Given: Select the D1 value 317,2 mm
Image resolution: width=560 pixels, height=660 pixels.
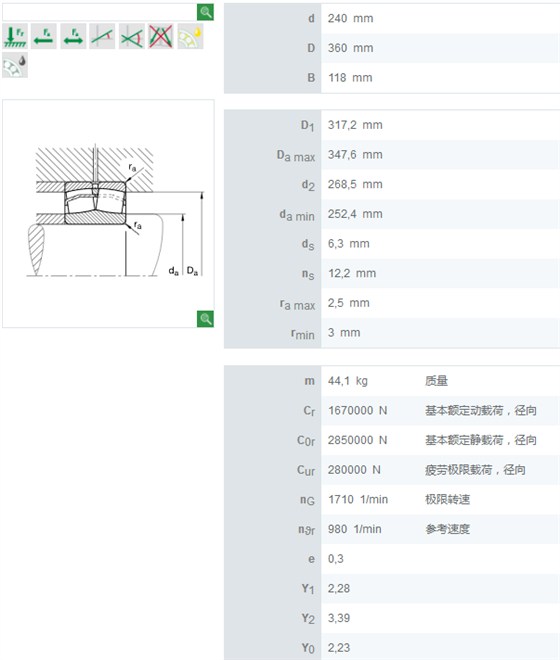Looking at the screenshot, I should coord(355,125).
